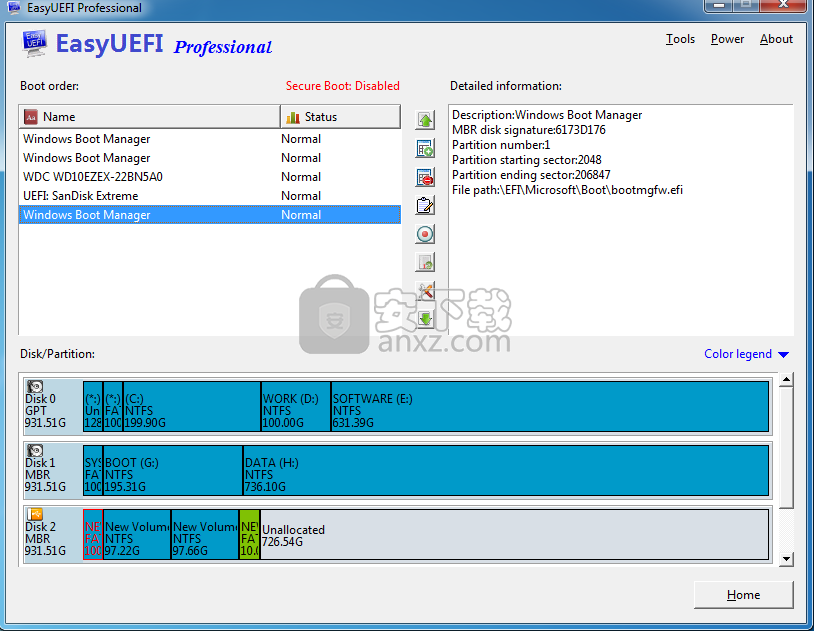The width and height of the screenshot is (814, 631).
Task: Move the selected boot entry down
Action: [x=425, y=319]
